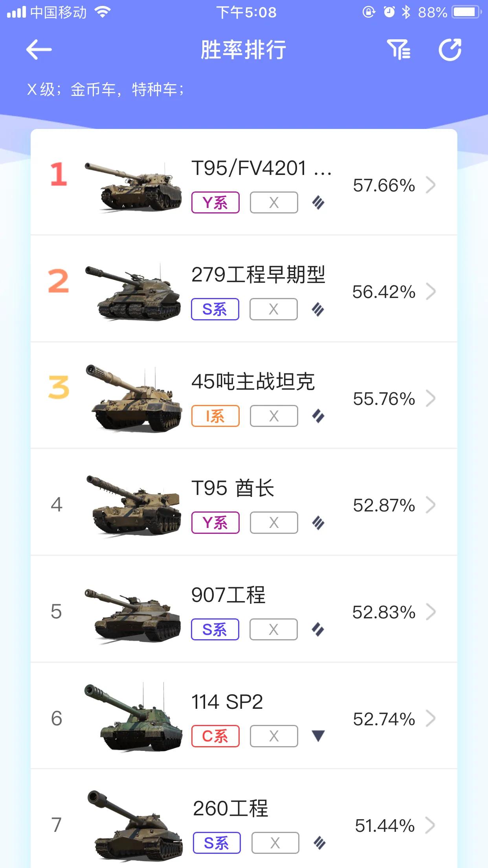
Task: Tap class icon for T95 酋长
Action: point(318,523)
